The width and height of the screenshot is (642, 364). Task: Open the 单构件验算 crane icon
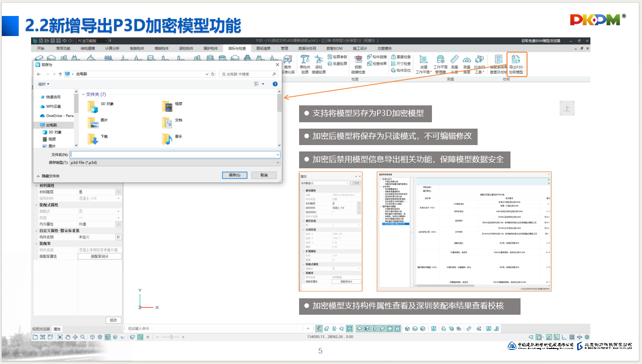coord(305,63)
